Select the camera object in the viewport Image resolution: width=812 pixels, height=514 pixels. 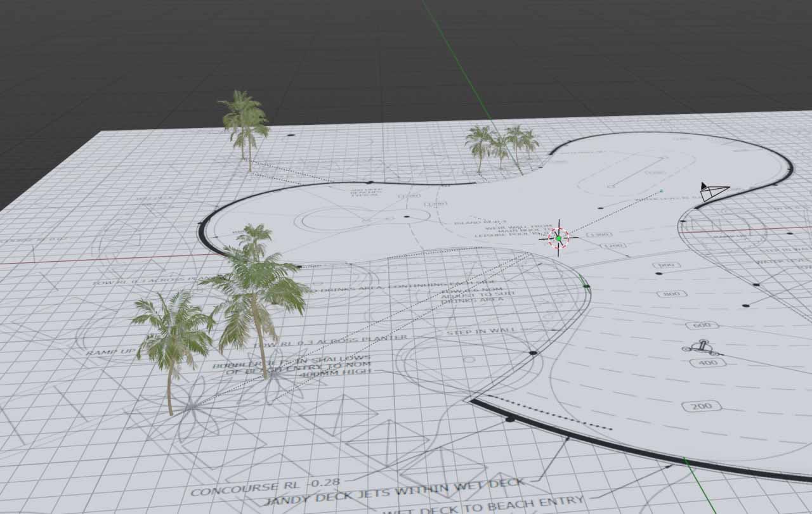click(713, 191)
